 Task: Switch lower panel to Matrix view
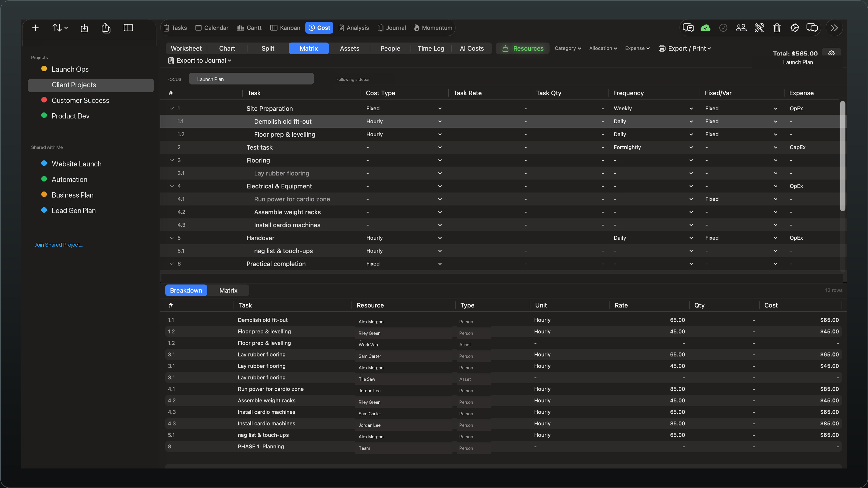pos(228,290)
